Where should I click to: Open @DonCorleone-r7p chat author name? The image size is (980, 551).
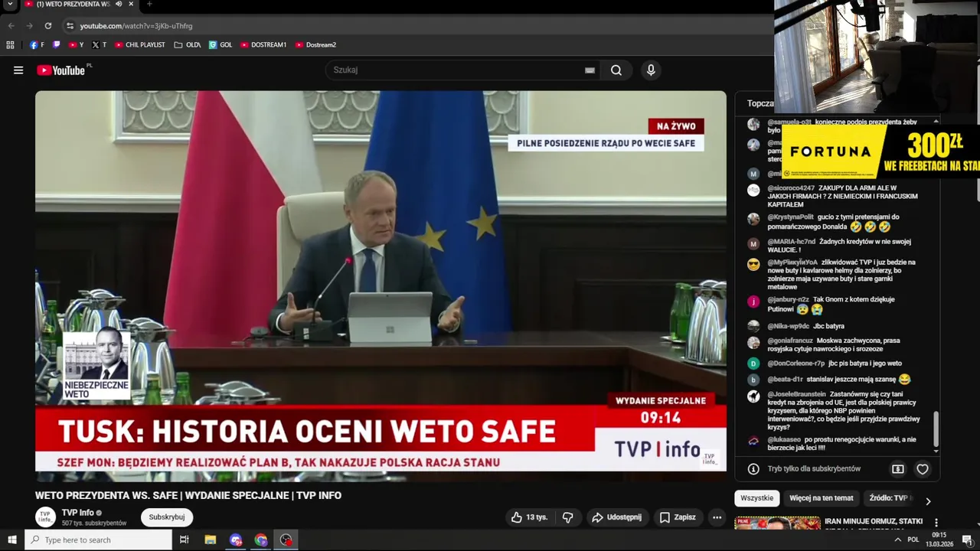point(795,364)
